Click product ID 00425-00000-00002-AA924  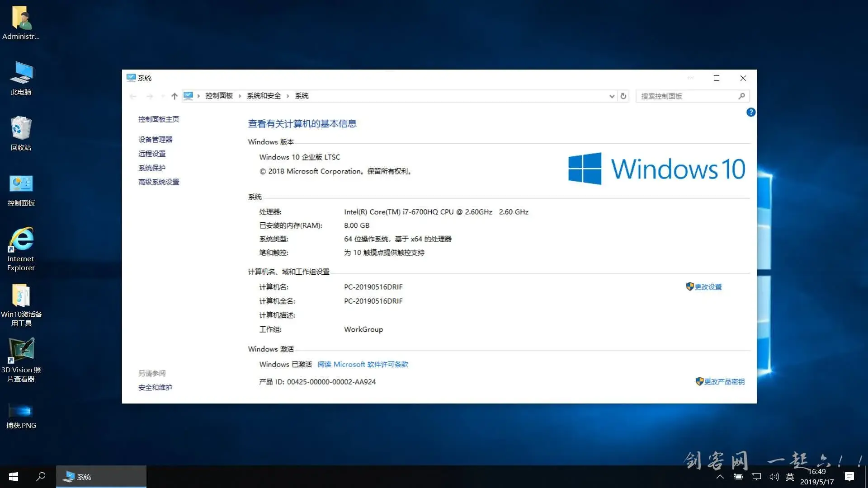(331, 382)
